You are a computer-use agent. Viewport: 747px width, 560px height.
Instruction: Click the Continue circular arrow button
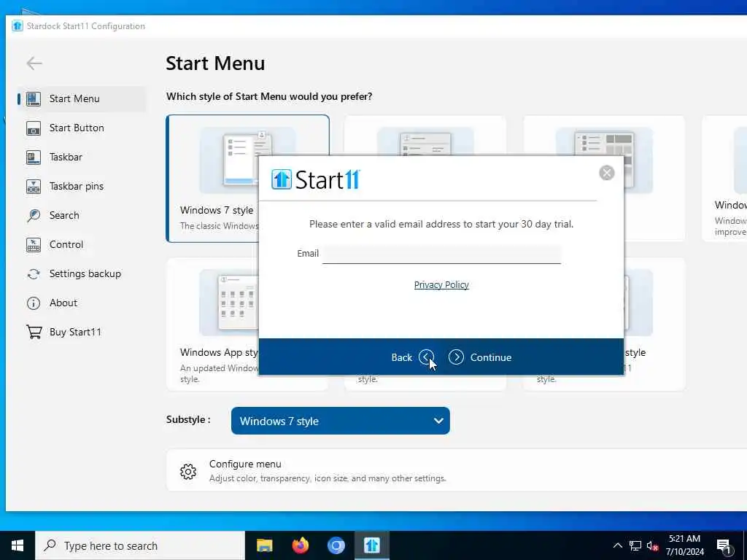click(456, 357)
